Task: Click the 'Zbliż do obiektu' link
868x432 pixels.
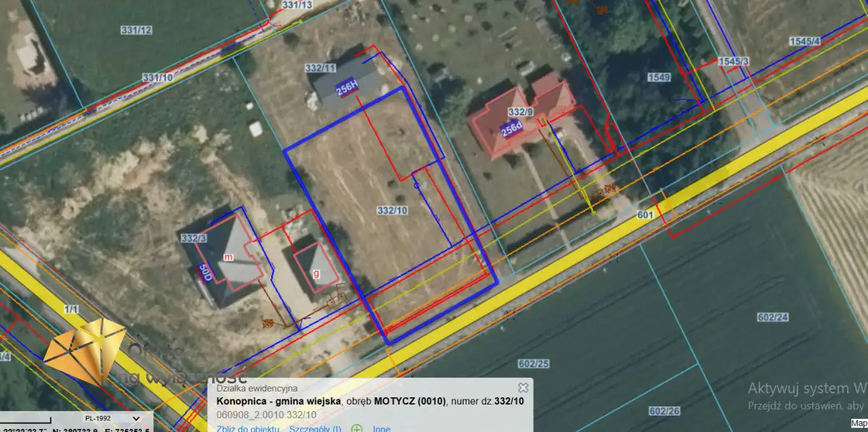Action: [x=248, y=428]
